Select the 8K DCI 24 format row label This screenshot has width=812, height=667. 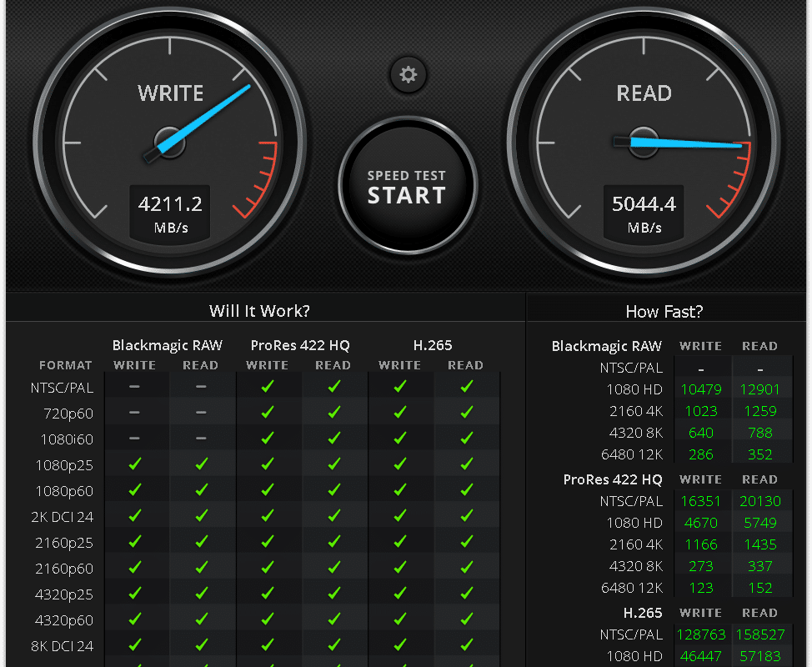click(63, 646)
